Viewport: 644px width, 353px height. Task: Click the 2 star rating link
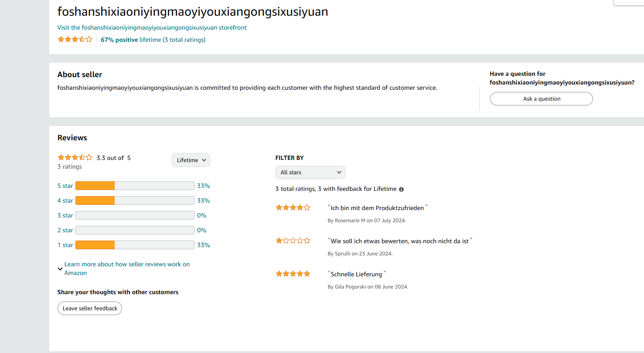click(x=65, y=231)
